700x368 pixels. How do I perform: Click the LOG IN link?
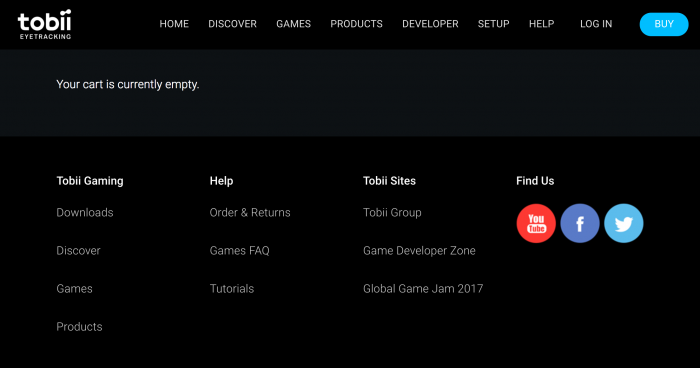[x=596, y=24]
